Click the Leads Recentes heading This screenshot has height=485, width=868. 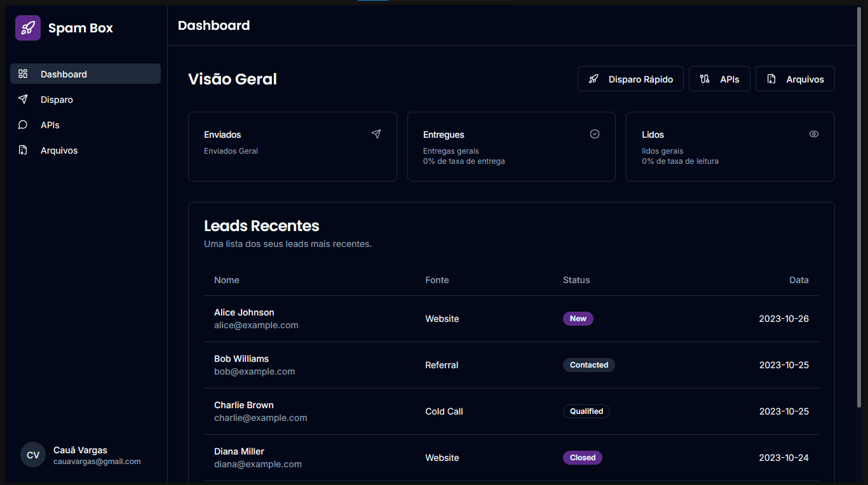(262, 226)
